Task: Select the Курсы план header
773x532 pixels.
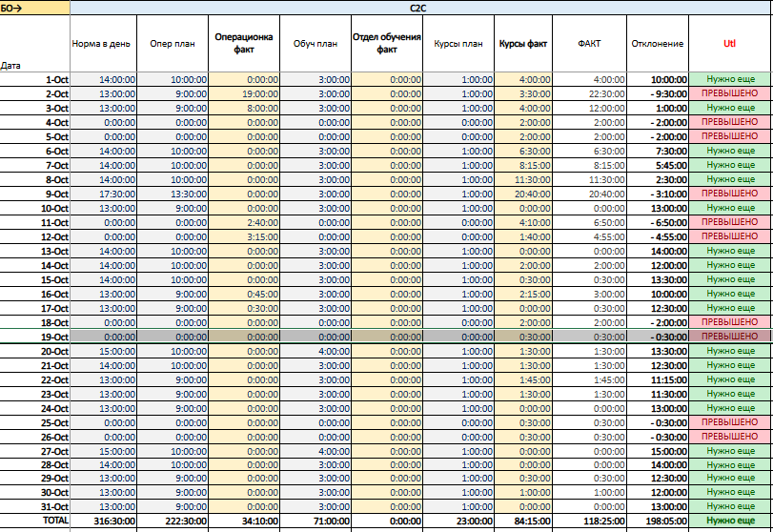Action: pos(458,44)
